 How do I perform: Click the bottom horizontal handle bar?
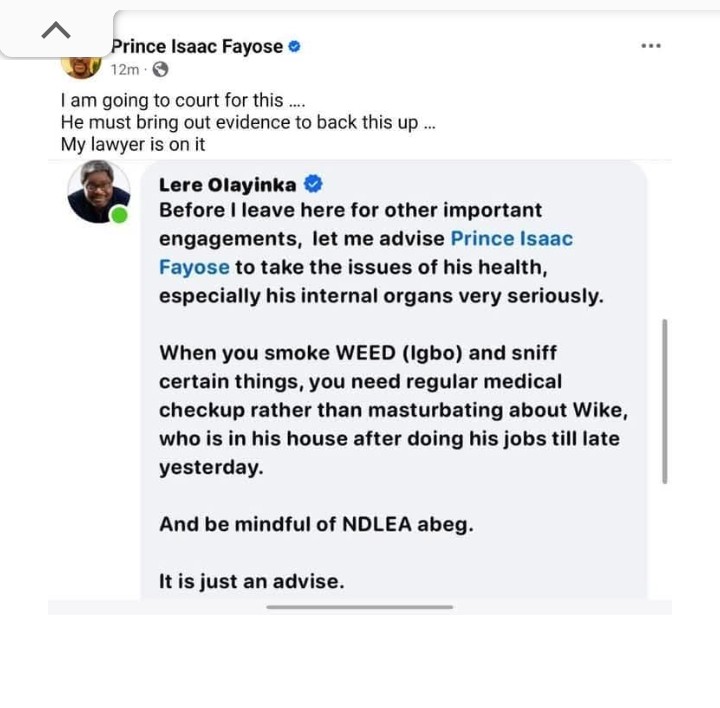click(360, 606)
